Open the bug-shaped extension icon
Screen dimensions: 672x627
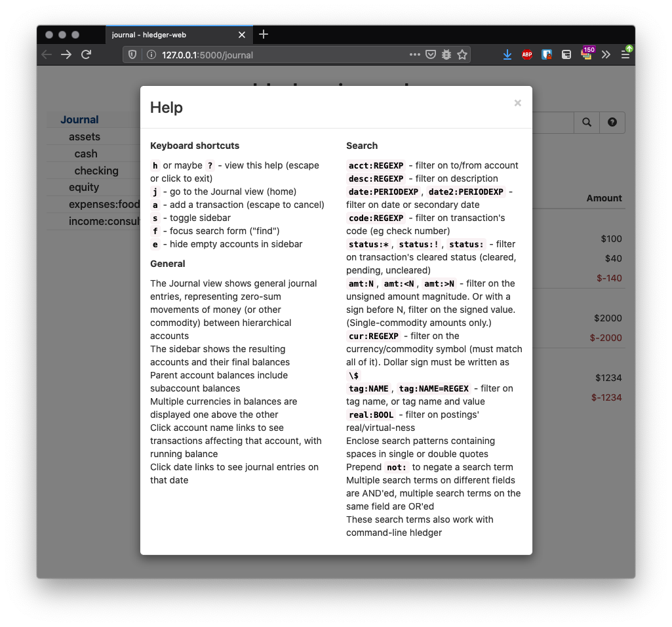446,55
